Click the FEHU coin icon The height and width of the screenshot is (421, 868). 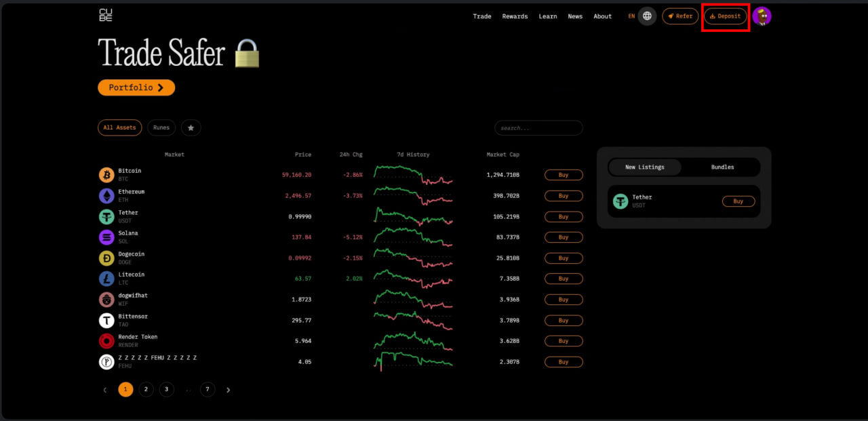tap(106, 362)
